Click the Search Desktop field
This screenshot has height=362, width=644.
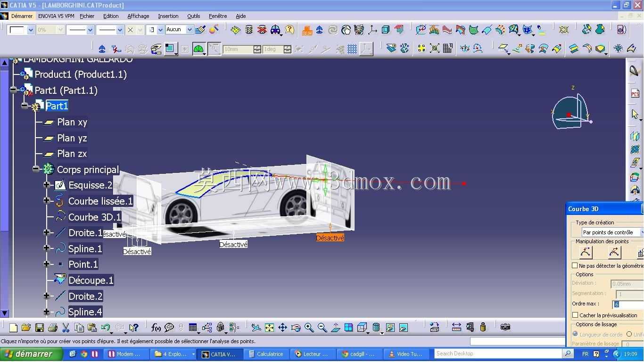(498, 354)
